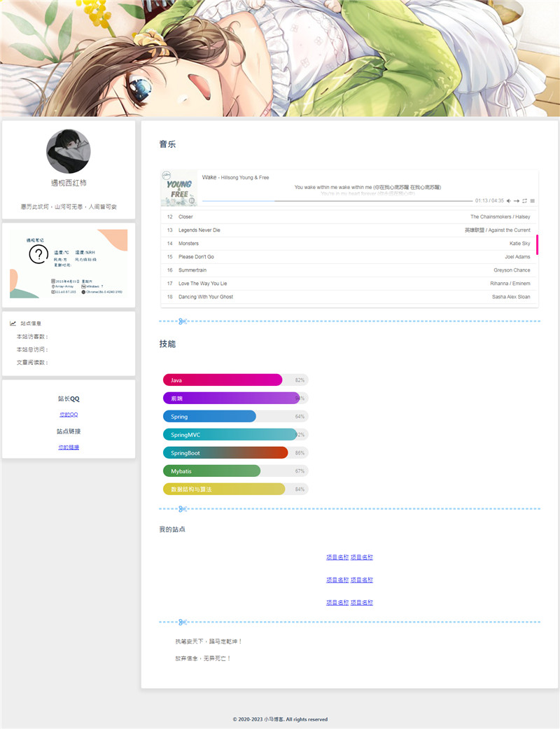Image resolution: width=560 pixels, height=729 pixels.
Task: Click the Windows 7 icon in weather card
Action: 84,286
